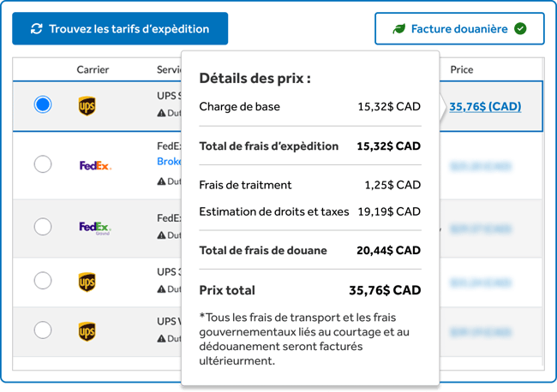The width and height of the screenshot is (557, 392).
Task: Click the green leaf icon on Facture douanière
Action: click(x=399, y=29)
